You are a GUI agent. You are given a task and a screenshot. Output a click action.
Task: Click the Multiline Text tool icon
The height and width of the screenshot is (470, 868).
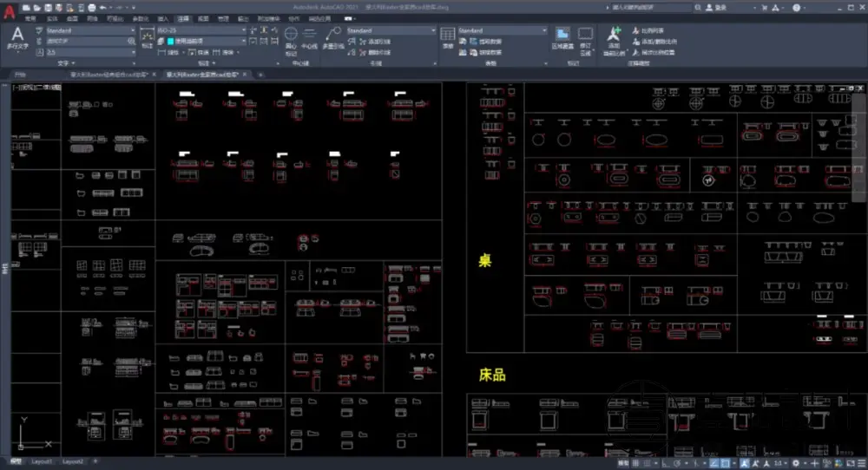(17, 36)
